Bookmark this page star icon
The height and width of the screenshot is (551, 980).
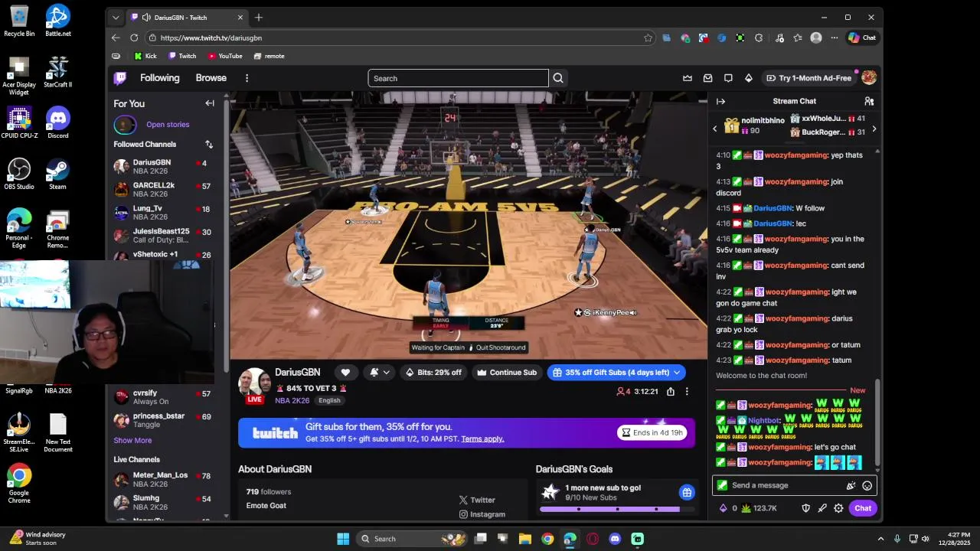(x=648, y=37)
